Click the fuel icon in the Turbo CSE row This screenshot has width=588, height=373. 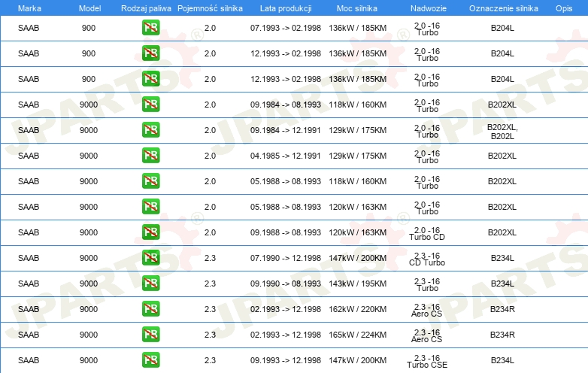(x=150, y=360)
